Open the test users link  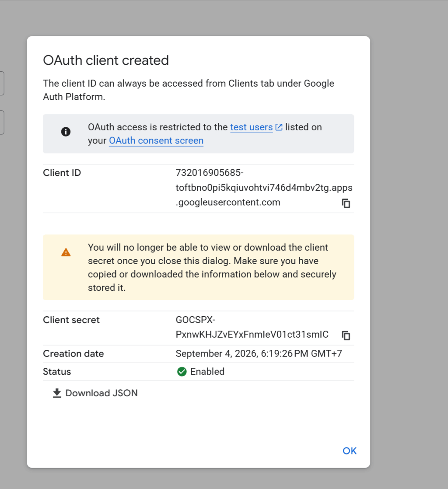coord(252,127)
